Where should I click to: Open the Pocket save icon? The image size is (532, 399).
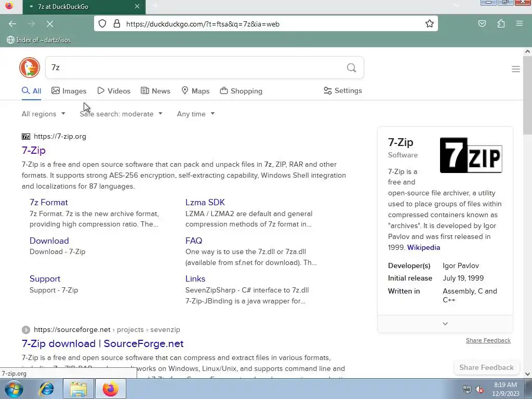pyautogui.click(x=482, y=23)
